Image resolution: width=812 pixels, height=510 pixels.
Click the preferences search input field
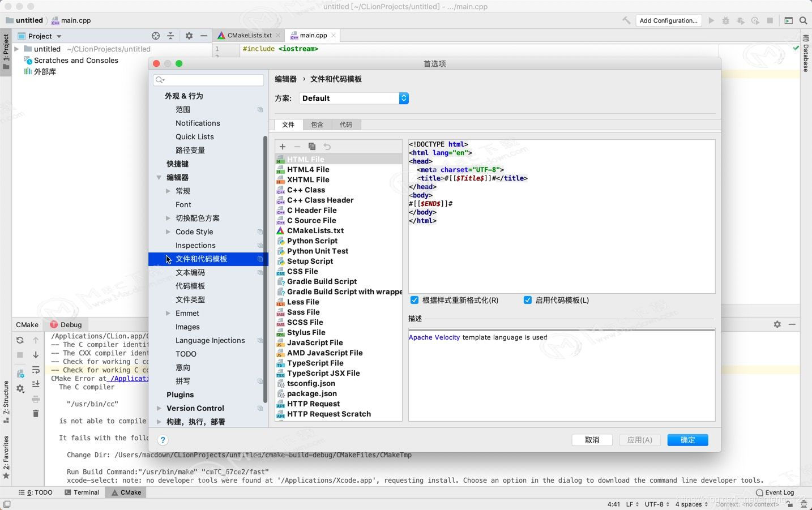click(208, 80)
